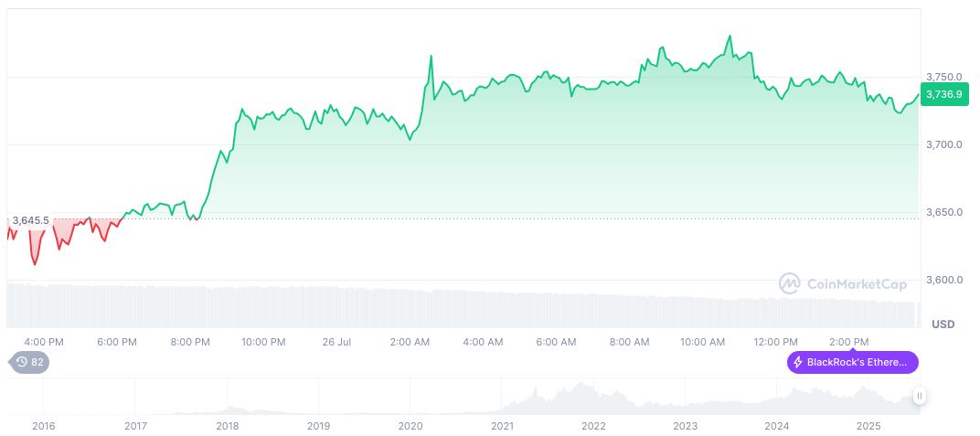Select 2023 on the history navigator
Screen dimensions: 980x436
(x=686, y=426)
